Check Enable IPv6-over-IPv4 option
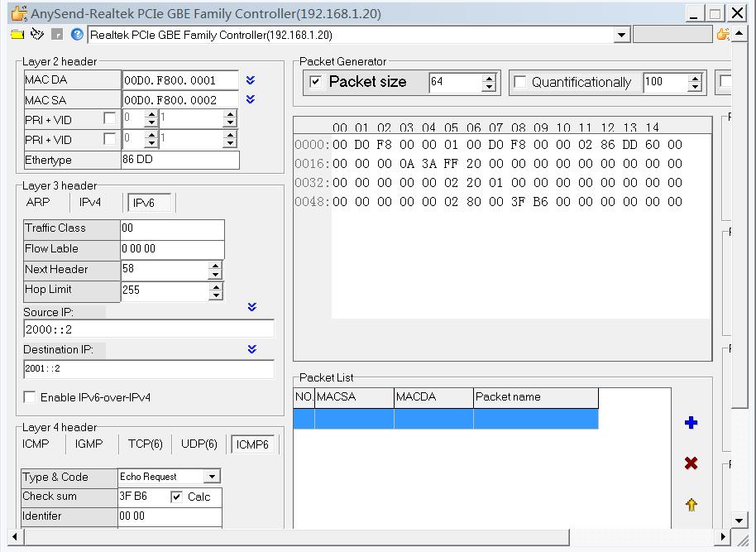This screenshot has width=756, height=552. pos(30,397)
